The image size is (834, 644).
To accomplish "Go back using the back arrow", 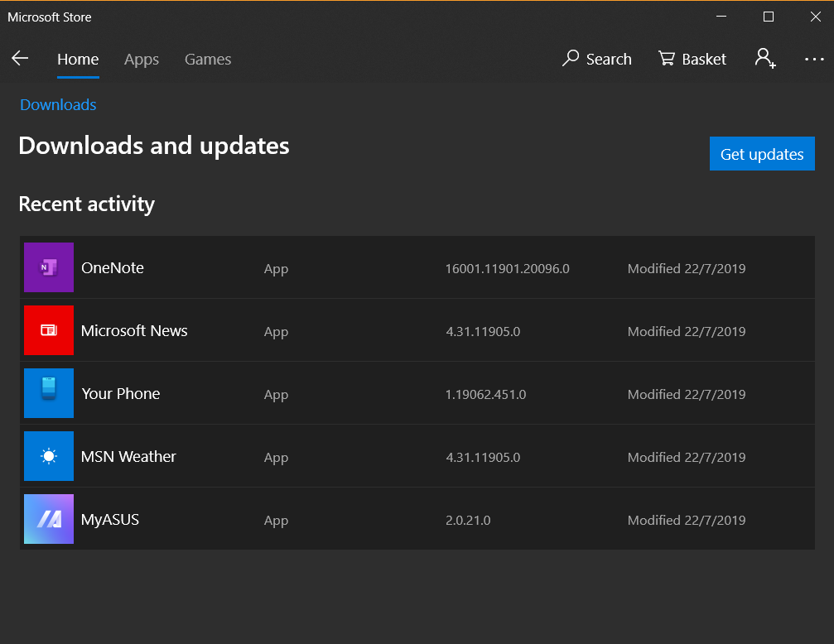I will point(19,59).
